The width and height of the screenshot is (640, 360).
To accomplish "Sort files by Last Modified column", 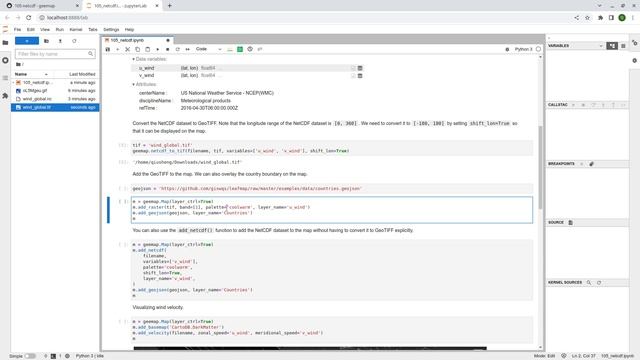I will pos(82,74).
